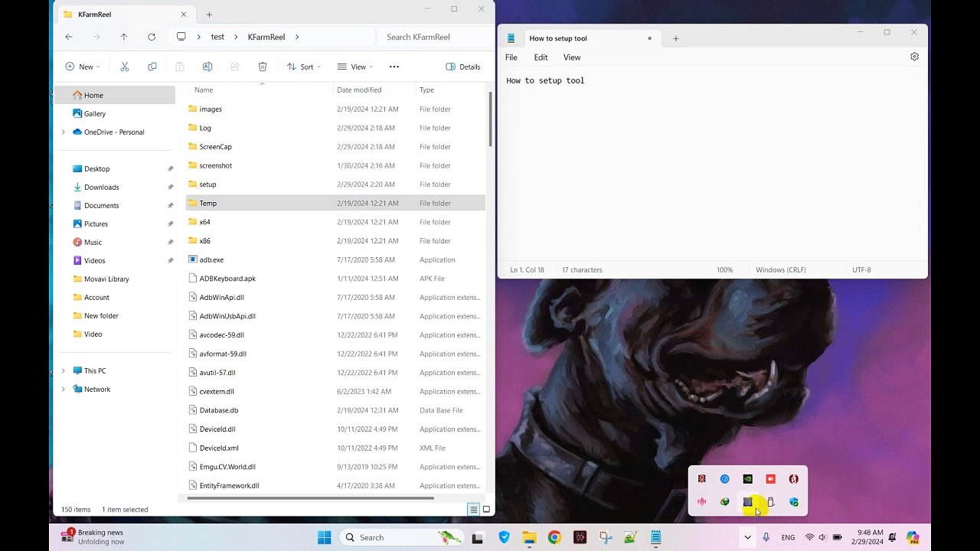Toggle the Details pane in Explorer
980x551 pixels.
[x=463, y=67]
